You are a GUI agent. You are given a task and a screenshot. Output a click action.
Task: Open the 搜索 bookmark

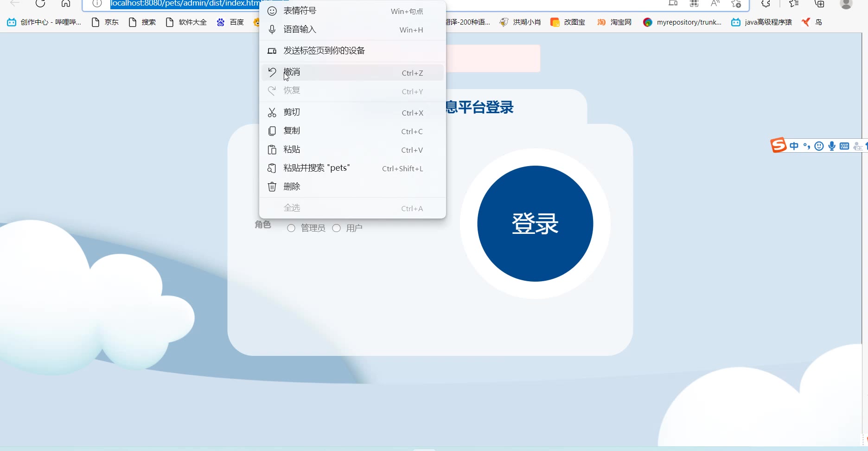tap(142, 22)
